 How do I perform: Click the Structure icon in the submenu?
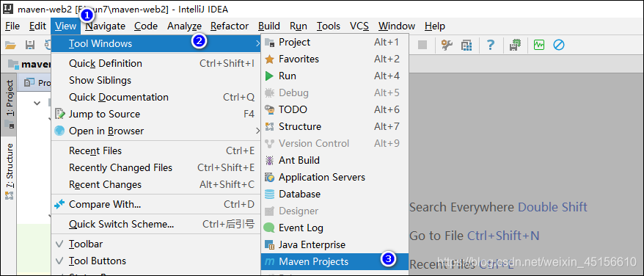(269, 127)
